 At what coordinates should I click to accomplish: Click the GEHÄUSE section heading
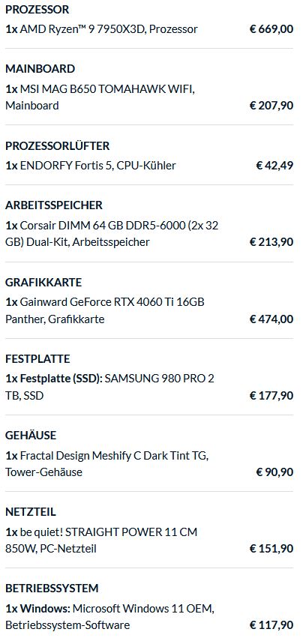pos(31,435)
